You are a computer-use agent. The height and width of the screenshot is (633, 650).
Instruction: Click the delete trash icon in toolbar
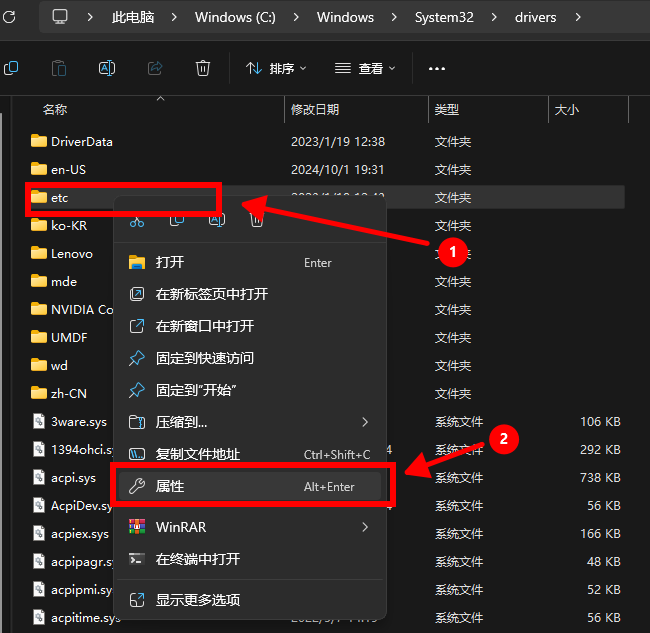203,68
